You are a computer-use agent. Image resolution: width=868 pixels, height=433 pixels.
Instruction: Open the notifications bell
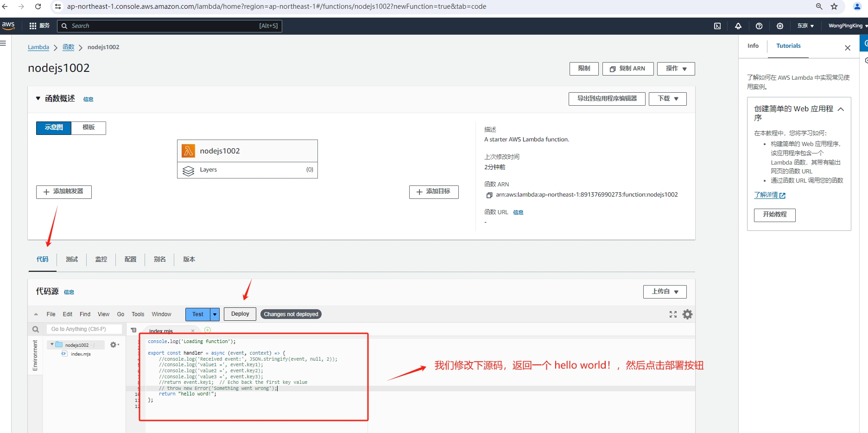pyautogui.click(x=738, y=26)
